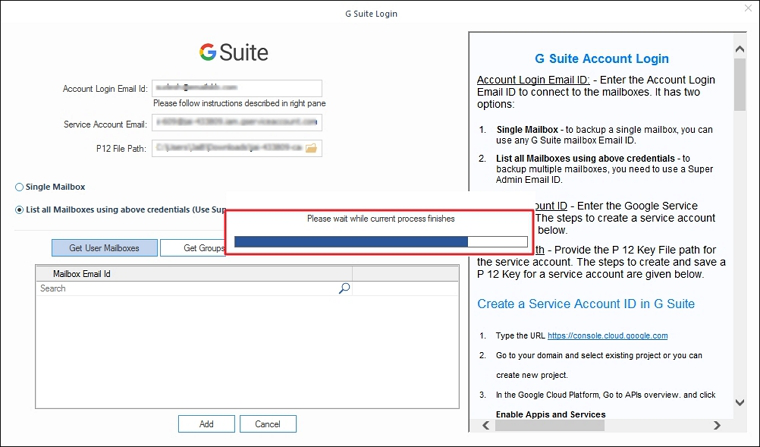Click 'G Suite Account Login' heading
Image resolution: width=760 pixels, height=447 pixels.
tap(602, 59)
